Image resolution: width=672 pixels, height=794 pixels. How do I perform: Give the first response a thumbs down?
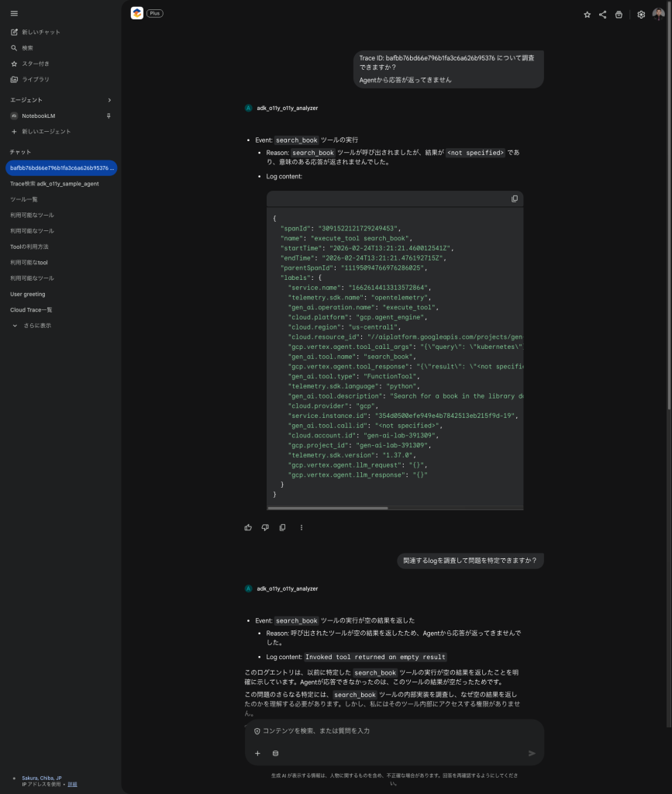point(265,527)
